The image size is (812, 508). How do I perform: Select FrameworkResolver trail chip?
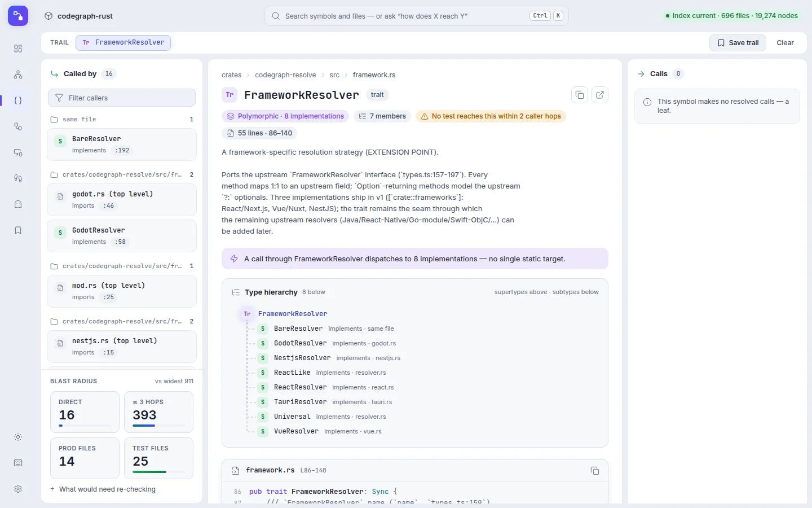pyautogui.click(x=123, y=42)
